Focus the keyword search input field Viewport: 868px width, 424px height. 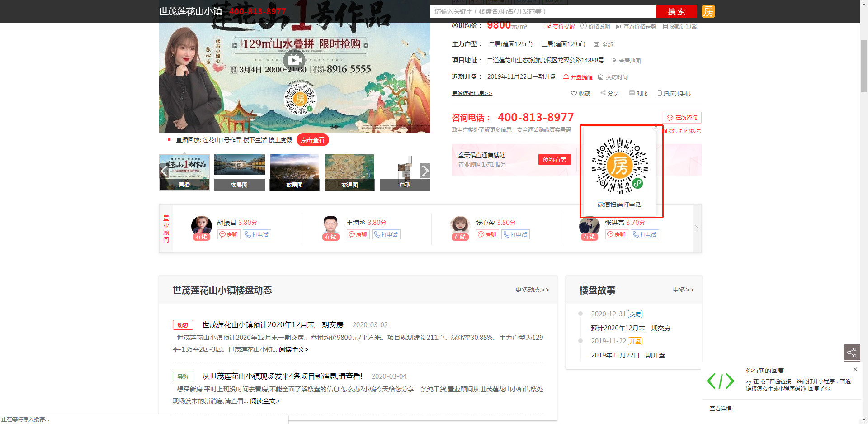point(543,11)
